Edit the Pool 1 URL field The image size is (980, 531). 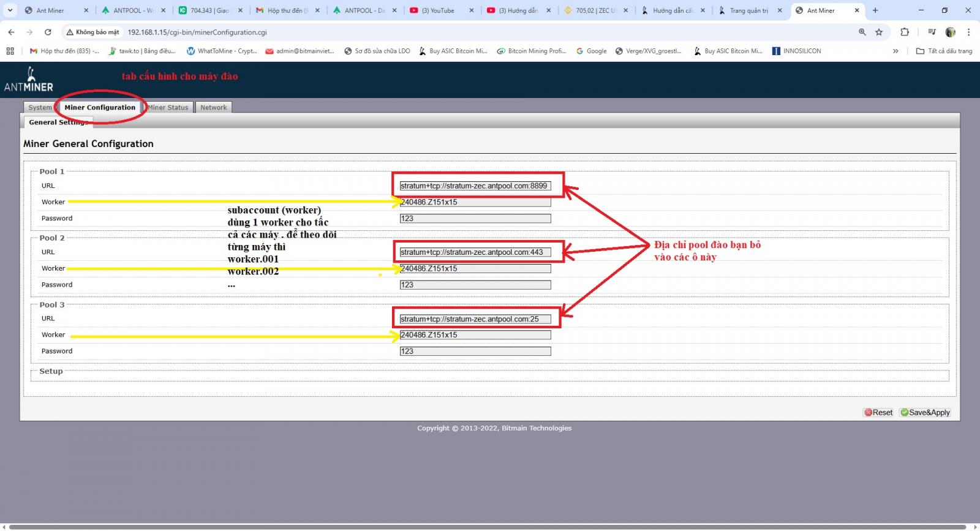point(475,186)
